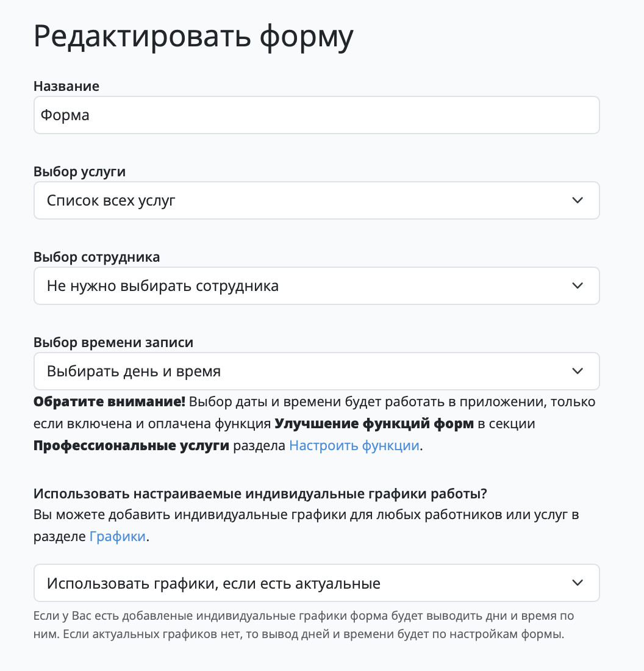The width and height of the screenshot is (644, 671).
Task: Follow the Настроить функции link
Action: (x=354, y=445)
